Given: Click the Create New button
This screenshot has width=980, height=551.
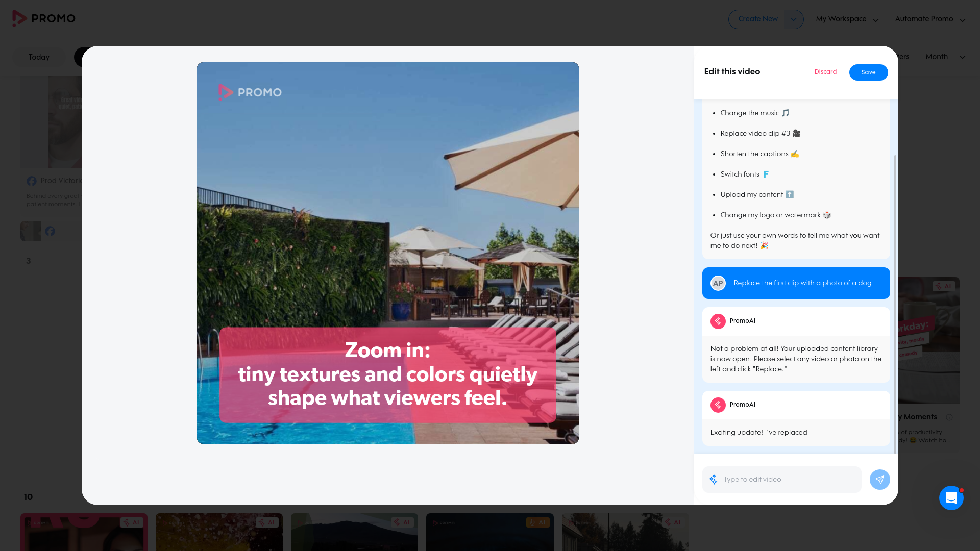Looking at the screenshot, I should point(757,19).
